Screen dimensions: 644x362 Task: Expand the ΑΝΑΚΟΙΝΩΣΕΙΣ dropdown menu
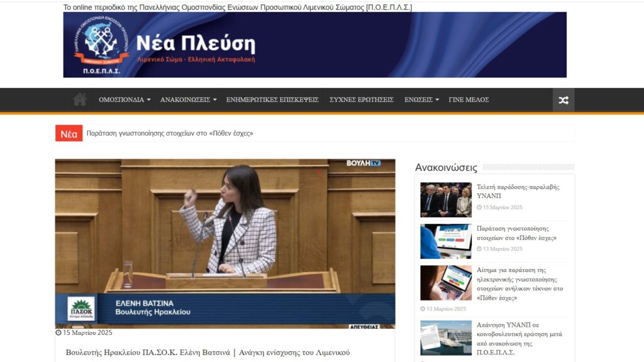tap(188, 100)
